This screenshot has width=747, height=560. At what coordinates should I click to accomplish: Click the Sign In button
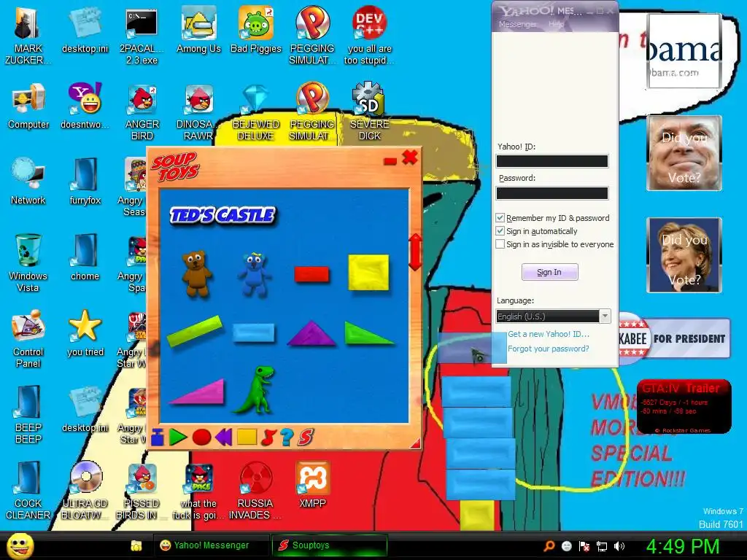550,272
